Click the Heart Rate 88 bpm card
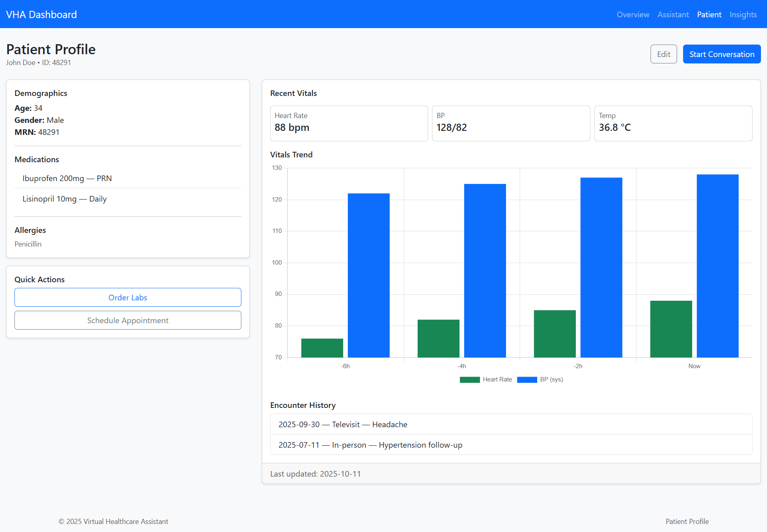 tap(349, 123)
